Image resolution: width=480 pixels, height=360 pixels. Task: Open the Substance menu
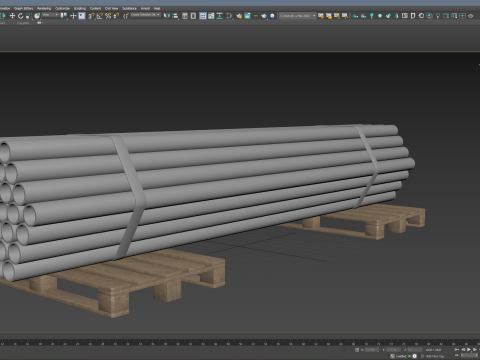pyautogui.click(x=129, y=8)
